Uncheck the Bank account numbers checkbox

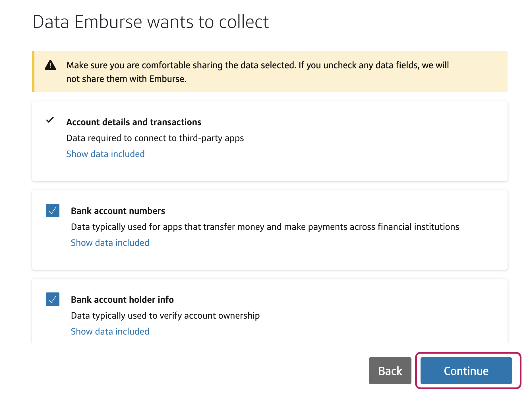point(53,211)
